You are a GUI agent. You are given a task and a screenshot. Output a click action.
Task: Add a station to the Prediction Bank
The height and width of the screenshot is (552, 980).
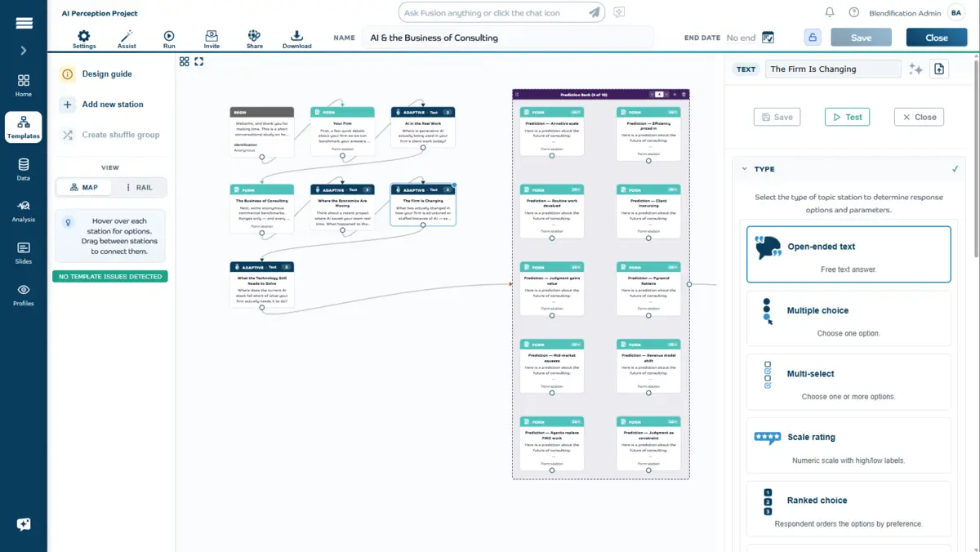pyautogui.click(x=675, y=95)
